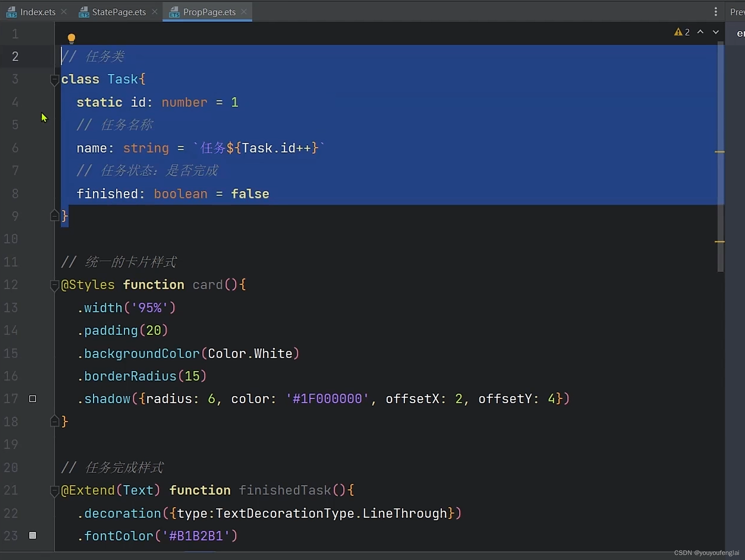
Task: Close the Index.ets tab
Action: 64,12
